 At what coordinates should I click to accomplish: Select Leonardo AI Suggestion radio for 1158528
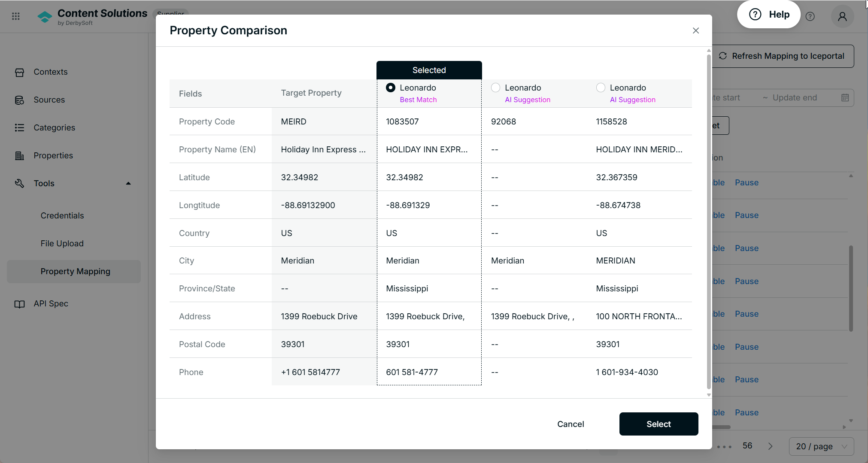coord(601,88)
